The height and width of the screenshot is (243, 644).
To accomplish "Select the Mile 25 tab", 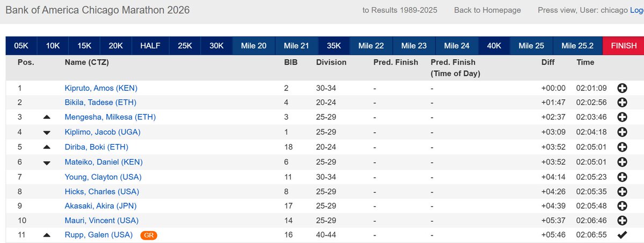I will [x=531, y=46].
